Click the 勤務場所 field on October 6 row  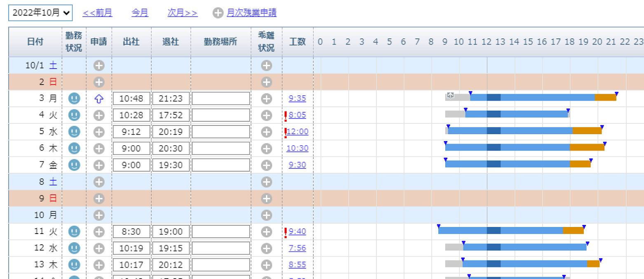221,148
